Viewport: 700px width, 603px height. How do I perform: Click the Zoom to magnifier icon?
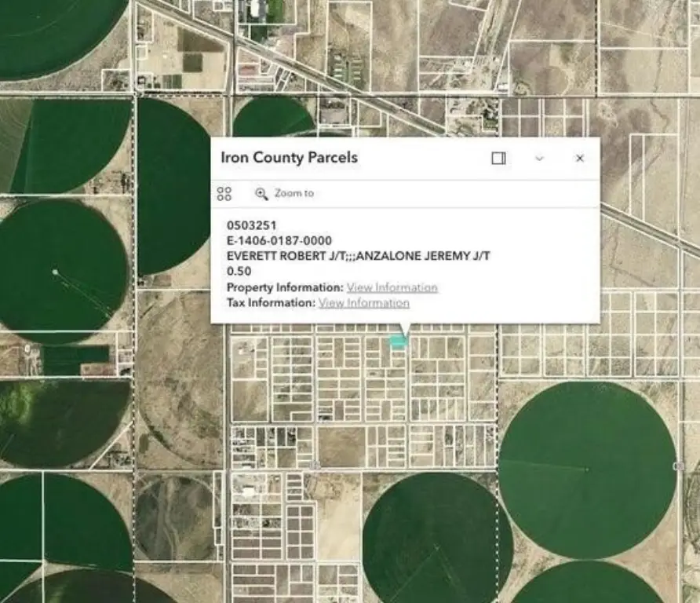tap(261, 193)
